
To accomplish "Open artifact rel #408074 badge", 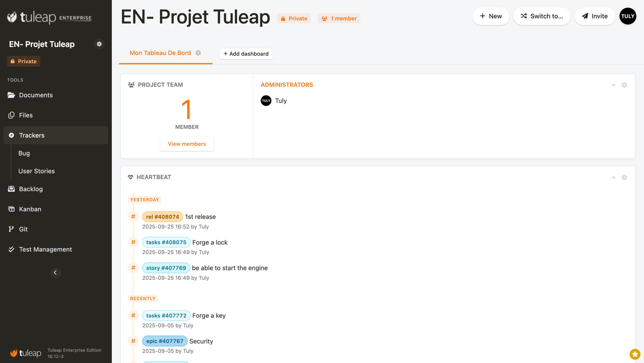I will click(x=162, y=217).
